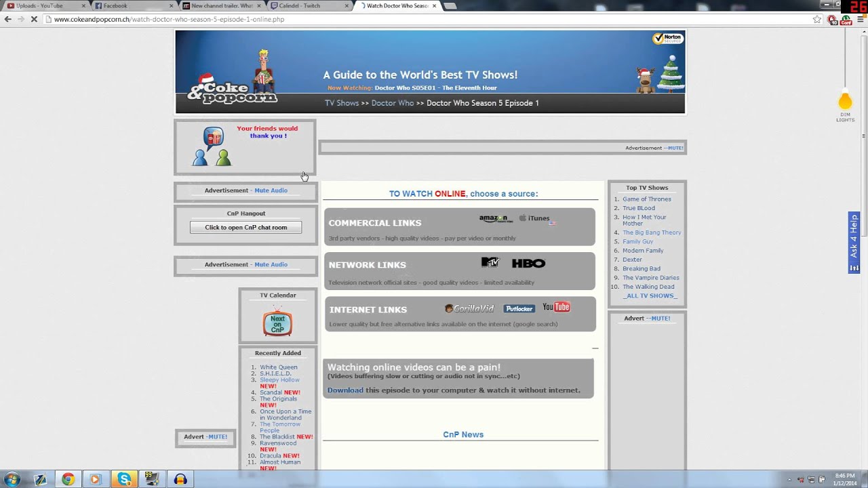Open the Windows Start menu
868x488 pixels.
point(12,479)
